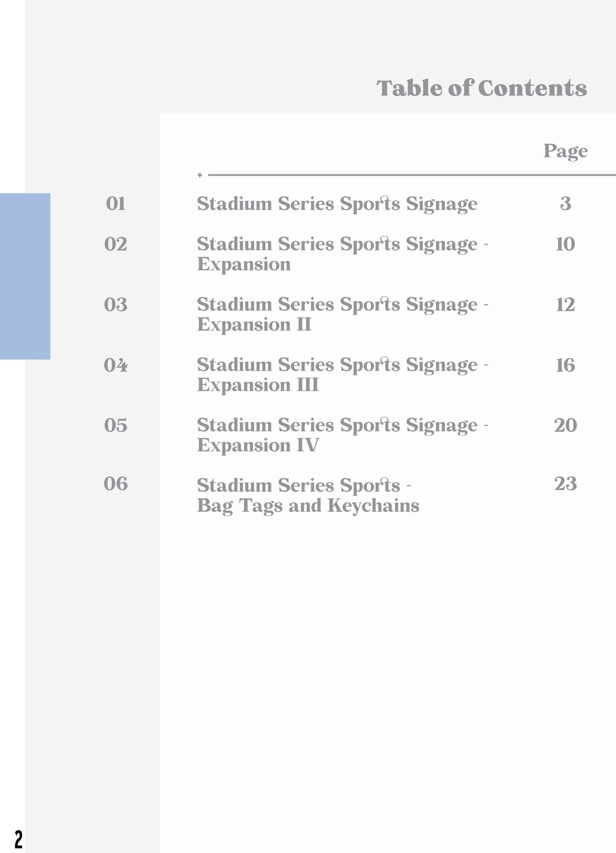
Task: Jump to the Expansion IV contents entry
Action: (x=342, y=435)
